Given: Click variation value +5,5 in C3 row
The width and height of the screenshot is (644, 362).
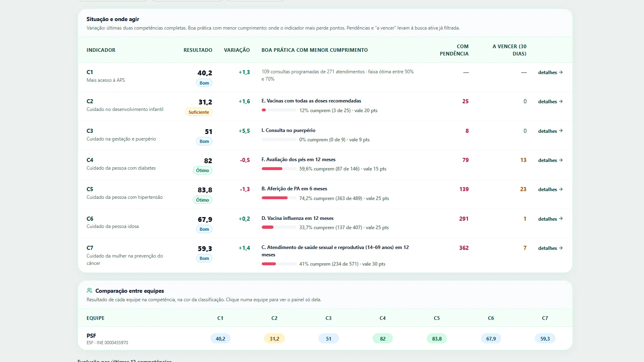Looking at the screenshot, I should tap(244, 131).
